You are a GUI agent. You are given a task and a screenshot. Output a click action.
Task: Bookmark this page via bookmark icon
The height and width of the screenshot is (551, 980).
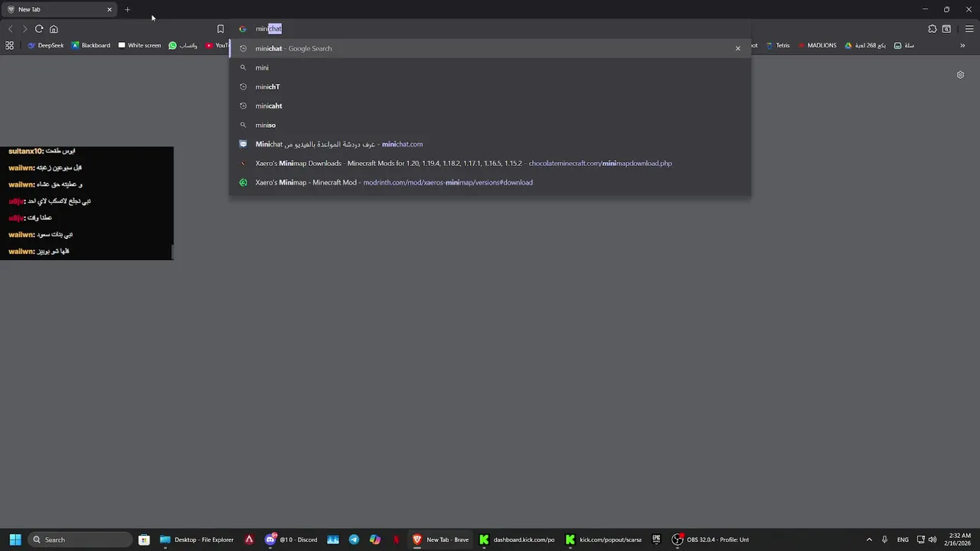click(x=220, y=29)
